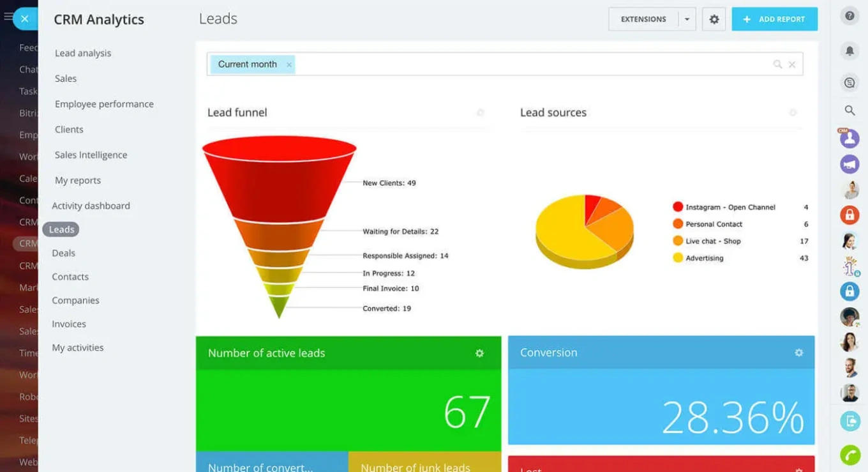868x472 pixels.
Task: Open the Contacts report section
Action: pyautogui.click(x=70, y=277)
